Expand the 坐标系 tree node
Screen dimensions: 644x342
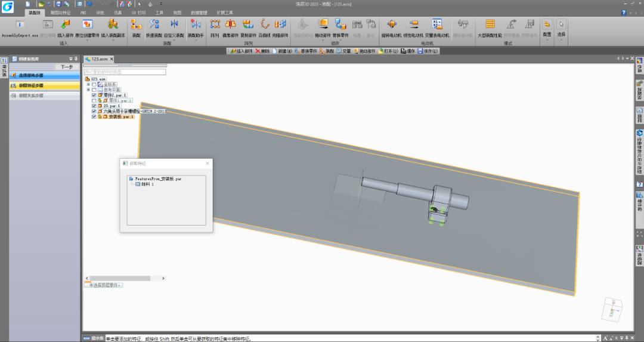tap(88, 85)
